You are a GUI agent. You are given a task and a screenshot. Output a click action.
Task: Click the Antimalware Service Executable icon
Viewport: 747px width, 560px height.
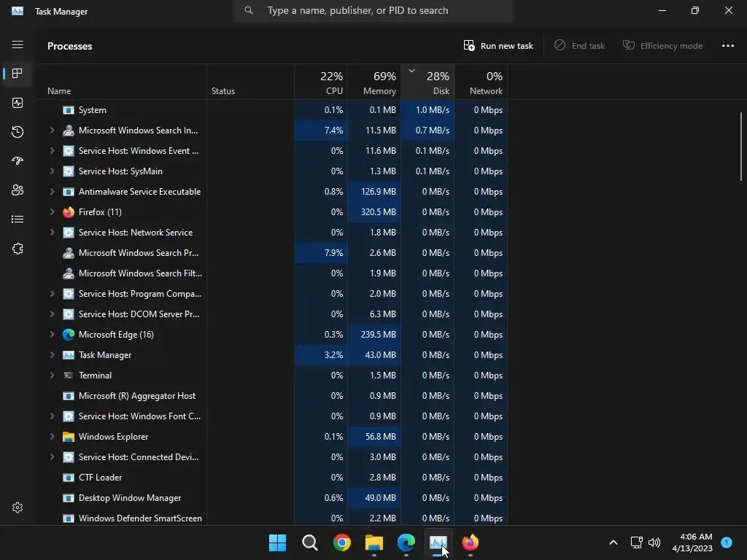(69, 192)
